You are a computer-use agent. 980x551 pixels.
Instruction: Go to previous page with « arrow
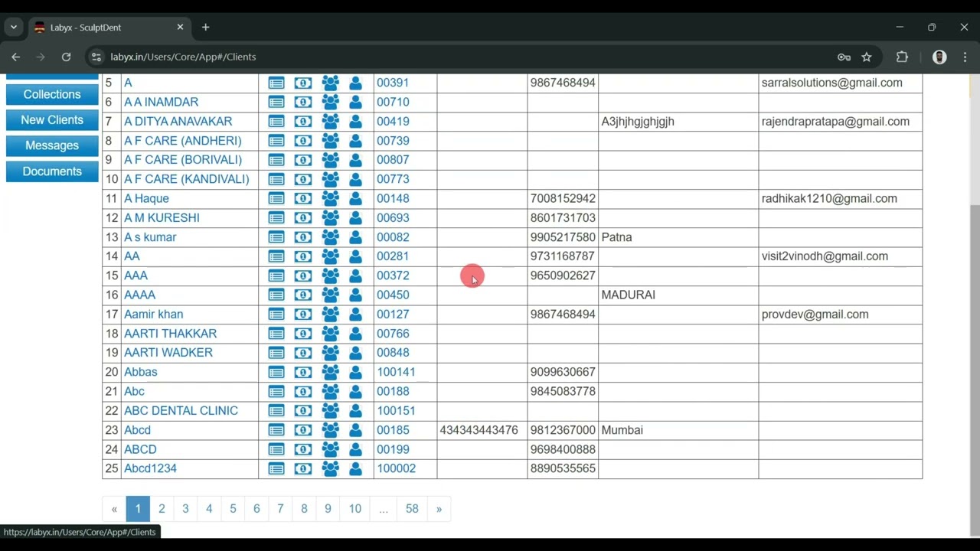(114, 509)
